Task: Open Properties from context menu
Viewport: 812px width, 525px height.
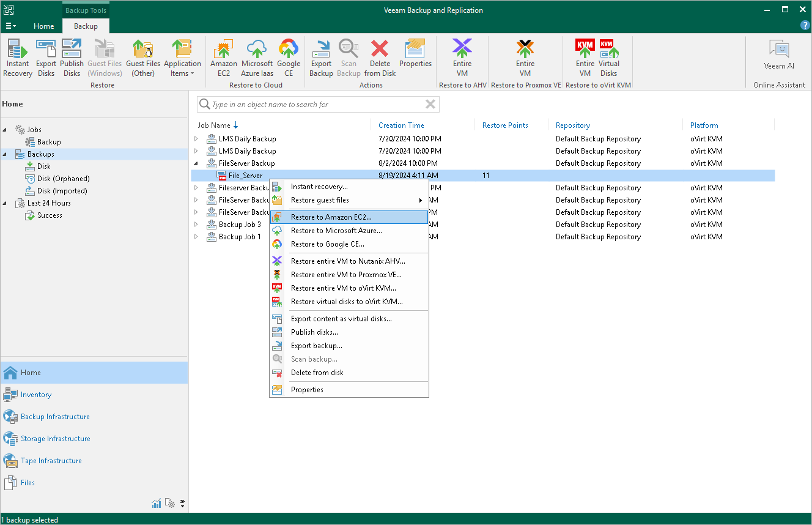Action: (x=349, y=390)
